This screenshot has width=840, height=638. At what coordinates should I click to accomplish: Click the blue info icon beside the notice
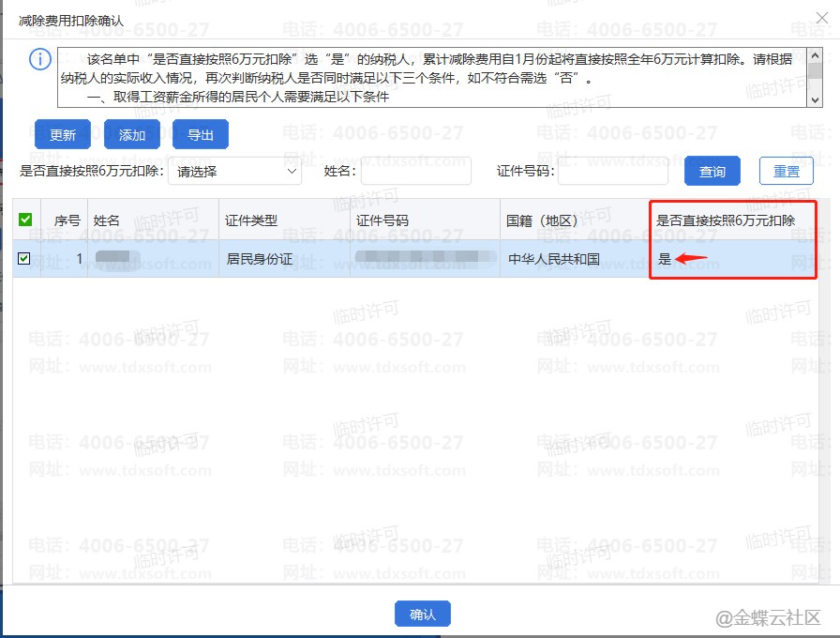[40, 60]
